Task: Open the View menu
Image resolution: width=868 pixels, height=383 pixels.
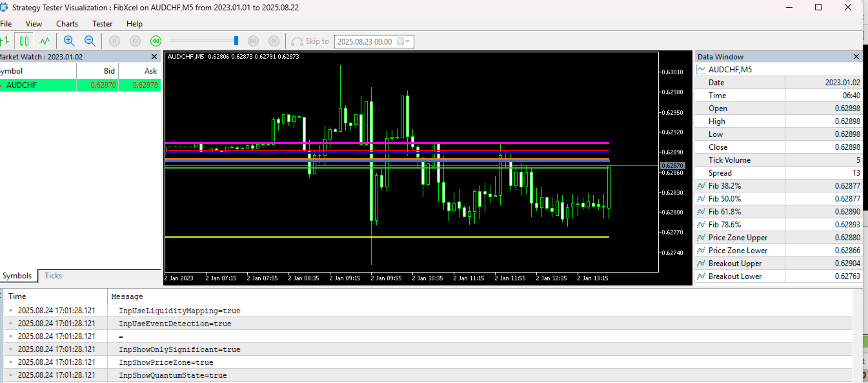Action: [34, 24]
